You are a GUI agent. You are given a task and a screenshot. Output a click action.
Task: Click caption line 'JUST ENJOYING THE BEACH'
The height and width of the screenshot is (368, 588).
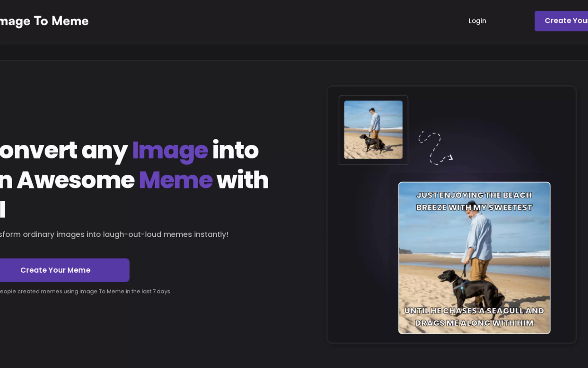click(x=474, y=195)
